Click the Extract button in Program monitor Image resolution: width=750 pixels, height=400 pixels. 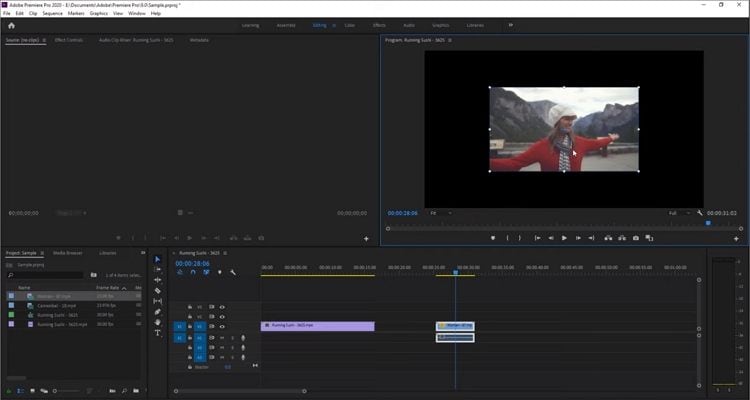(622, 238)
